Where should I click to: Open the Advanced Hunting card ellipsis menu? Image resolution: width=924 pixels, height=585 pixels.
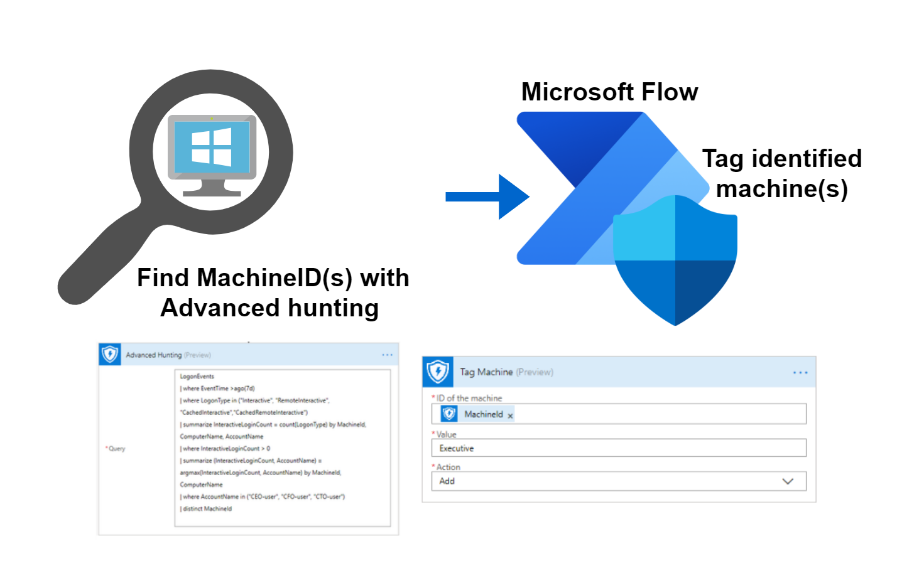(x=387, y=355)
